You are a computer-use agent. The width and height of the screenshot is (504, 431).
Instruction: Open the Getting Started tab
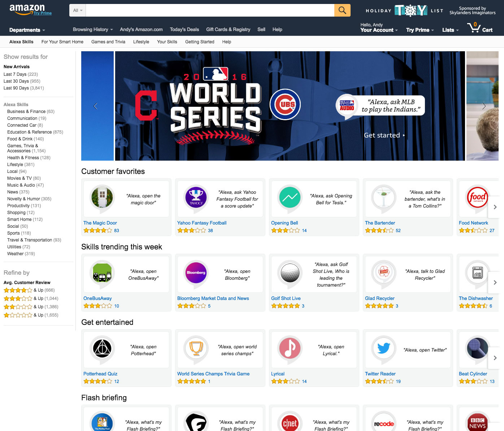200,42
